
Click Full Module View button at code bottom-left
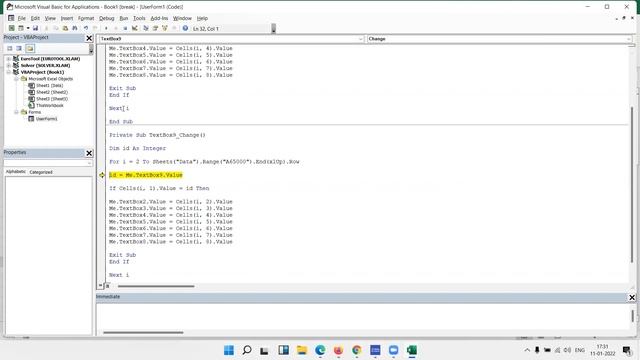(107, 286)
